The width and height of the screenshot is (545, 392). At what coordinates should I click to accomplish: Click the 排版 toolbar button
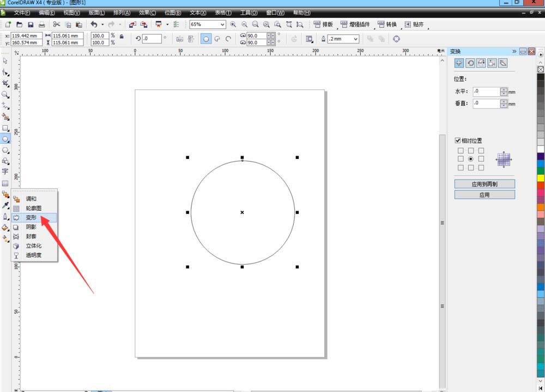pyautogui.click(x=323, y=24)
